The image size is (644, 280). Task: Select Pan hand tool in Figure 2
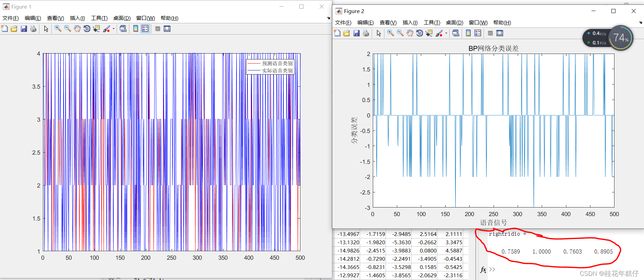pos(410,33)
